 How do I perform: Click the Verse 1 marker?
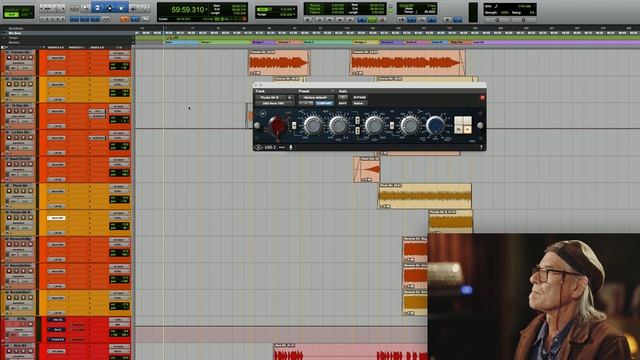pyautogui.click(x=206, y=42)
